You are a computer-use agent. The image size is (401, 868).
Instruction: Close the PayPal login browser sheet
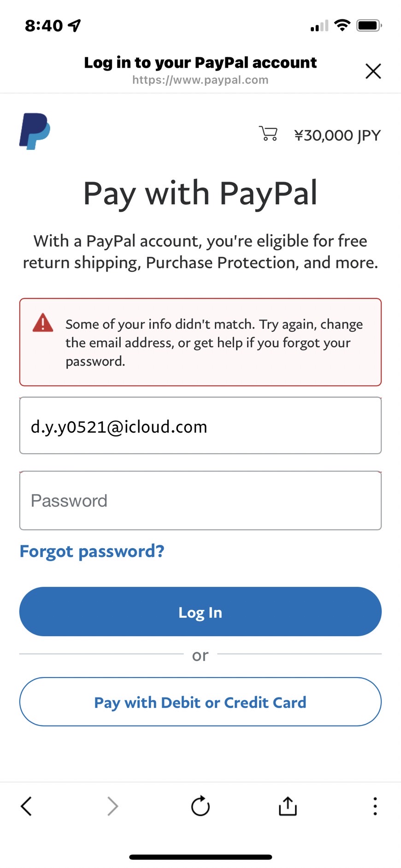[373, 71]
